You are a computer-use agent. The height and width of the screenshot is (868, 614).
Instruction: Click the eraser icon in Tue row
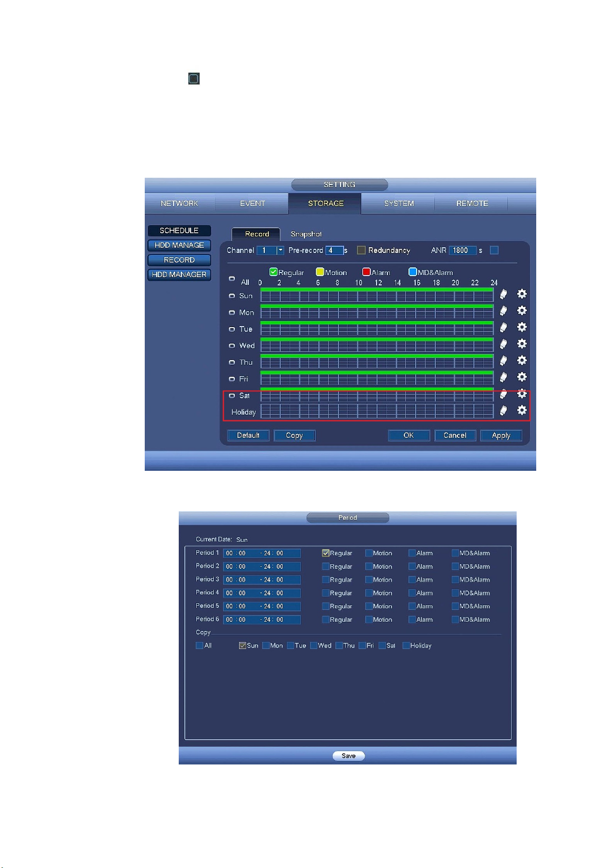(503, 327)
